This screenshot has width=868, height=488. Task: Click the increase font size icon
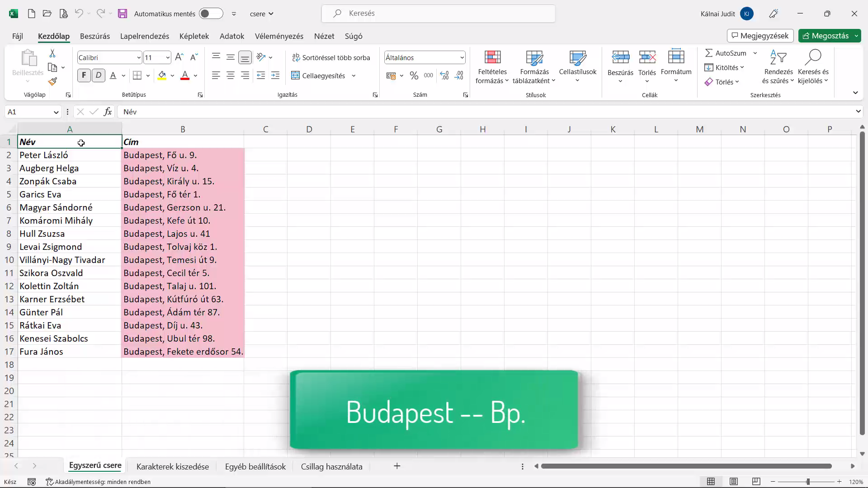(x=179, y=57)
